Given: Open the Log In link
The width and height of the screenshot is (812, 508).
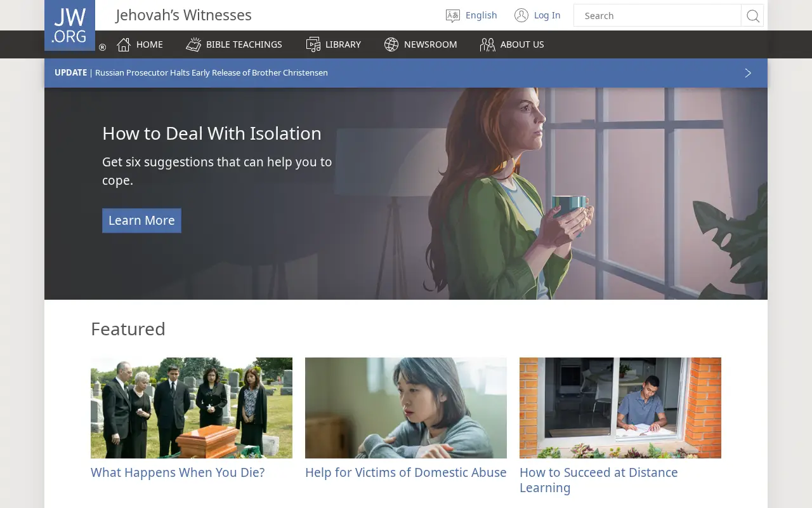Looking at the screenshot, I should (547, 15).
